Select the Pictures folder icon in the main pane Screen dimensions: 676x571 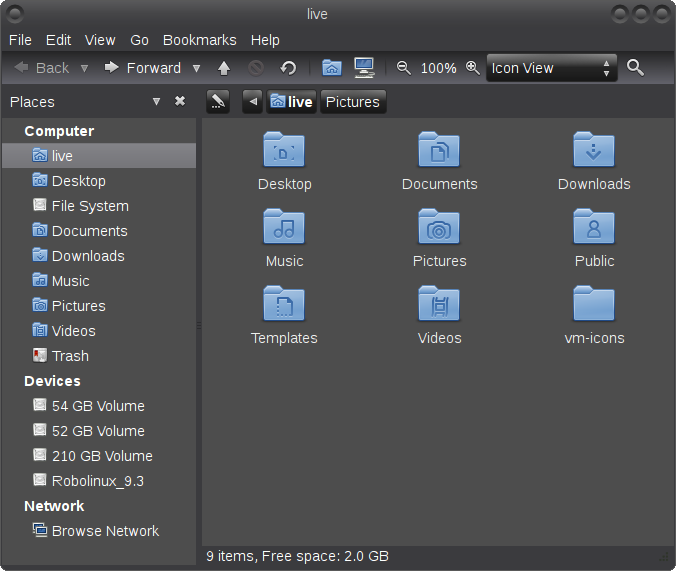tap(439, 226)
